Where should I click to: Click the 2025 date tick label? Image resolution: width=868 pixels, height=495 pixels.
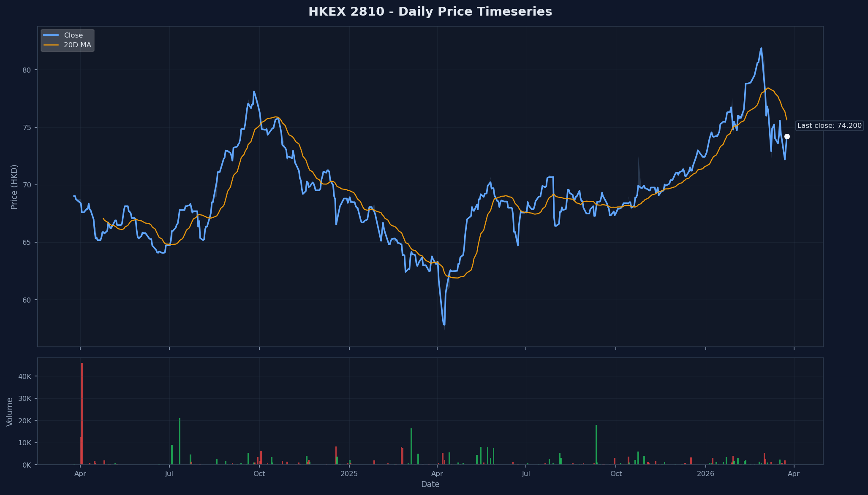349,474
